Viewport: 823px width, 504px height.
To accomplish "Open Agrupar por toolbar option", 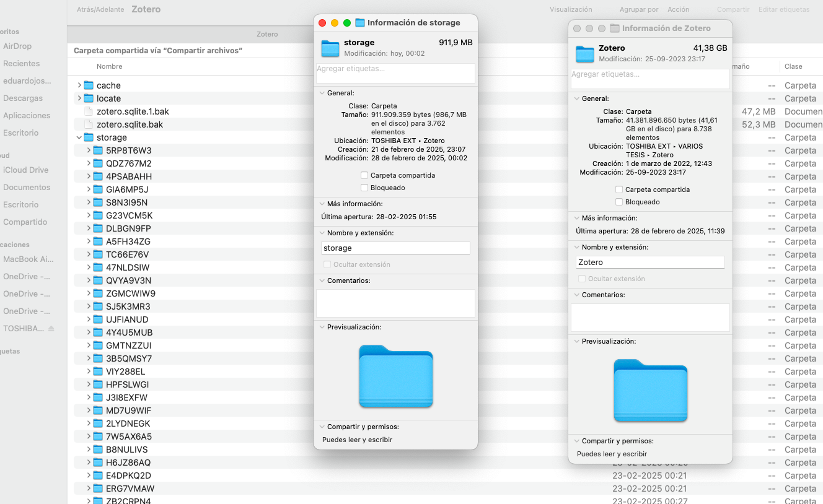I will pos(639,9).
